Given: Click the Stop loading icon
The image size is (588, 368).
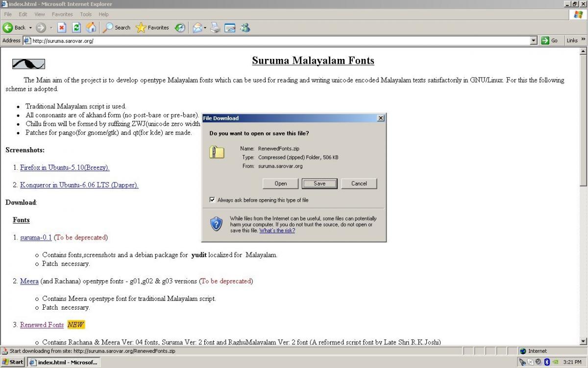Looking at the screenshot, I should click(x=62, y=27).
